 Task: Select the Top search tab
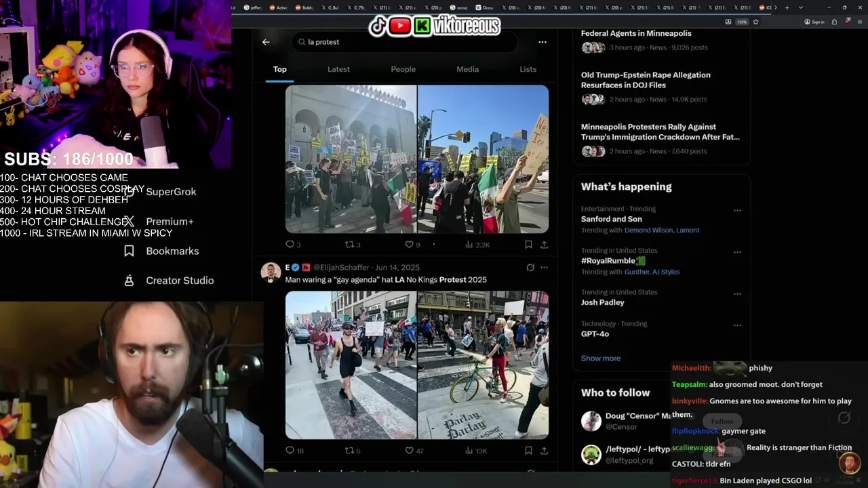click(x=280, y=69)
